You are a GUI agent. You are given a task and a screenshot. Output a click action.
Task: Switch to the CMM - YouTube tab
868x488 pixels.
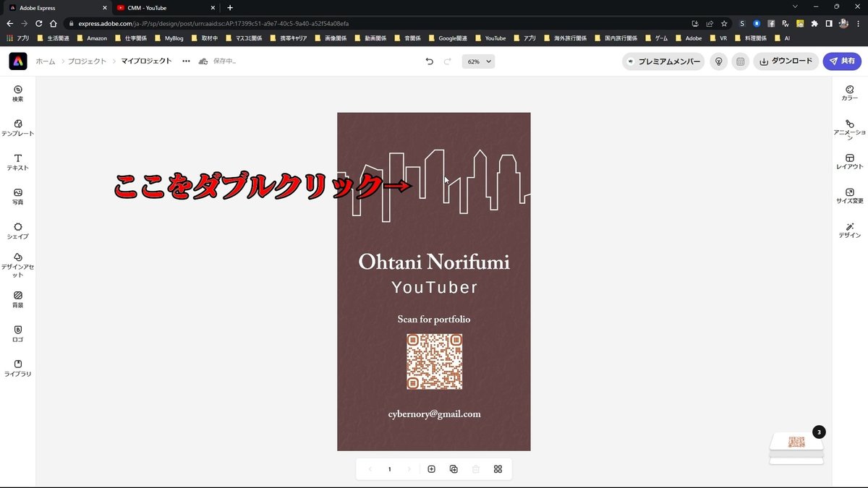point(166,7)
